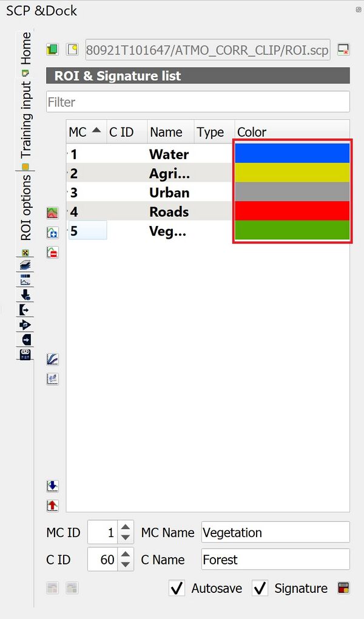This screenshot has width=364, height=619.
Task: Move selected signature down the list
Action: [x=53, y=486]
